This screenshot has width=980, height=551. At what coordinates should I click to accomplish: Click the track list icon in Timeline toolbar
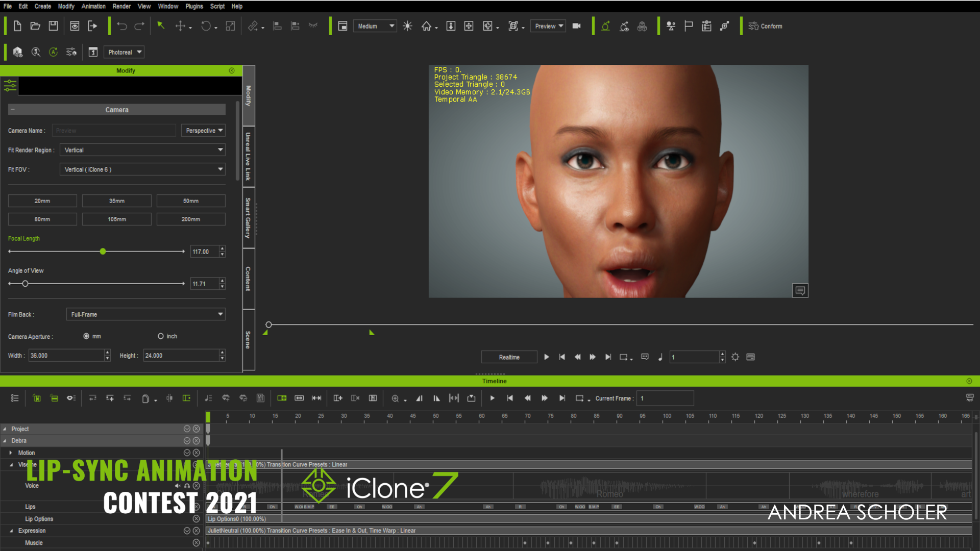[x=15, y=398]
